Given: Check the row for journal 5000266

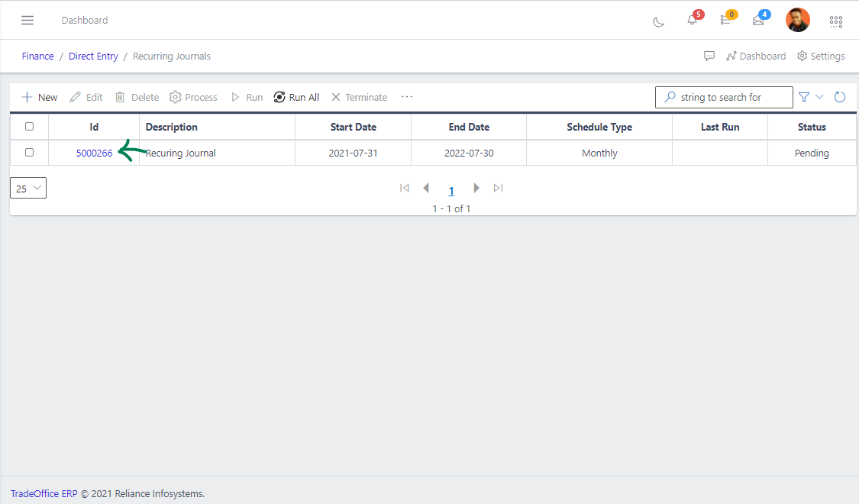Looking at the screenshot, I should (29, 153).
